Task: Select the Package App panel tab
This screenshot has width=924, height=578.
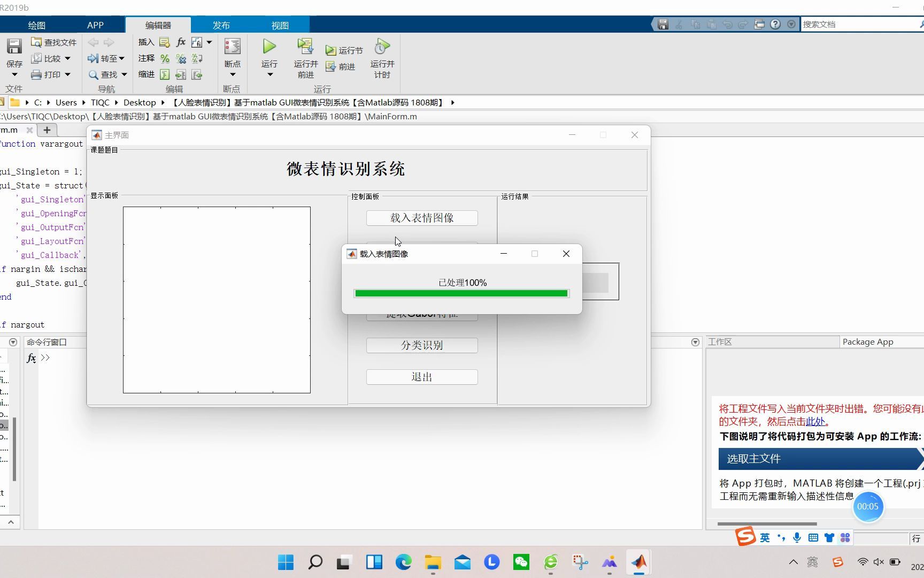Action: point(868,341)
